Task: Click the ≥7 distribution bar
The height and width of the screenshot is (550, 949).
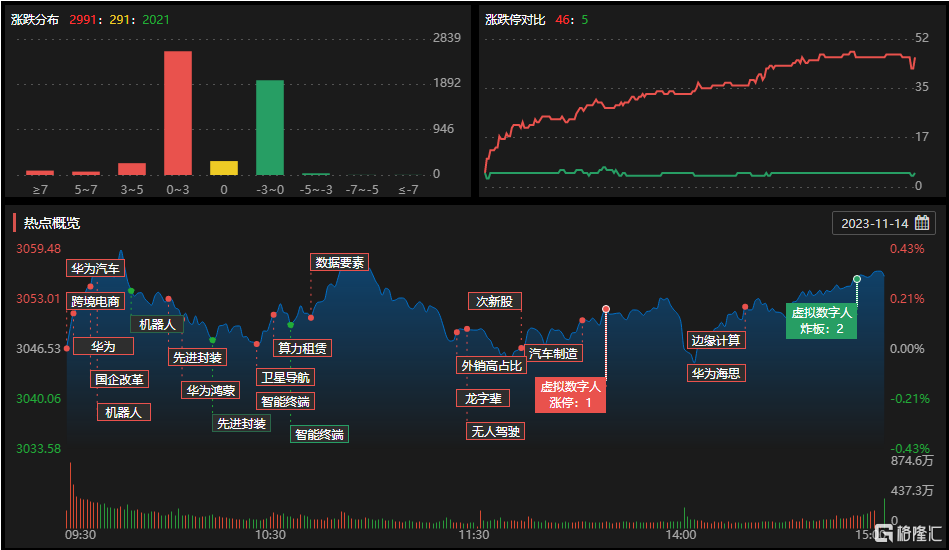Action: (40, 173)
